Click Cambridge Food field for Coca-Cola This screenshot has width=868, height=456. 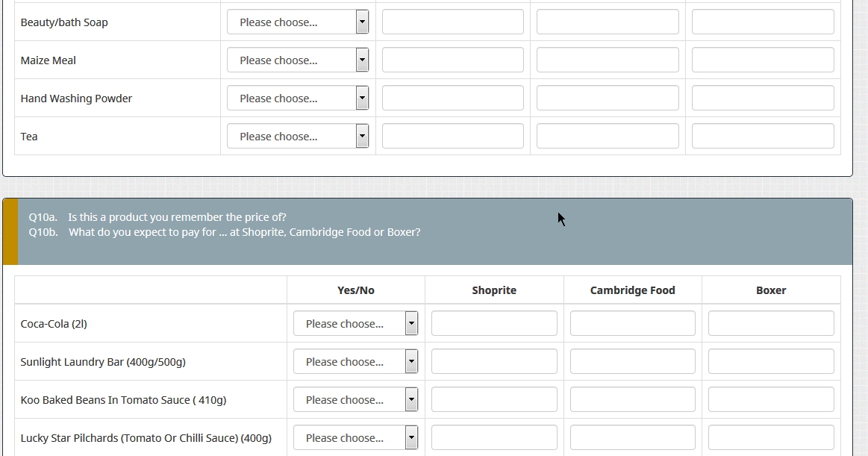click(x=632, y=324)
